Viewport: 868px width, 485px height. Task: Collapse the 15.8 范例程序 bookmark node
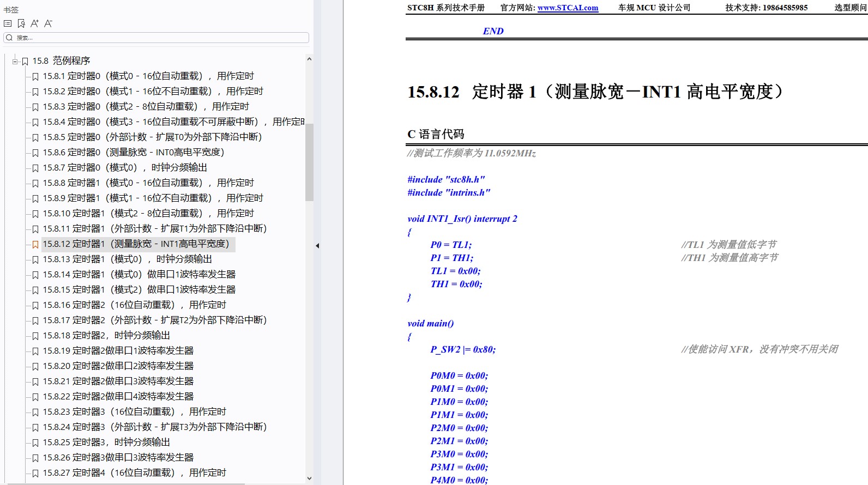point(15,61)
